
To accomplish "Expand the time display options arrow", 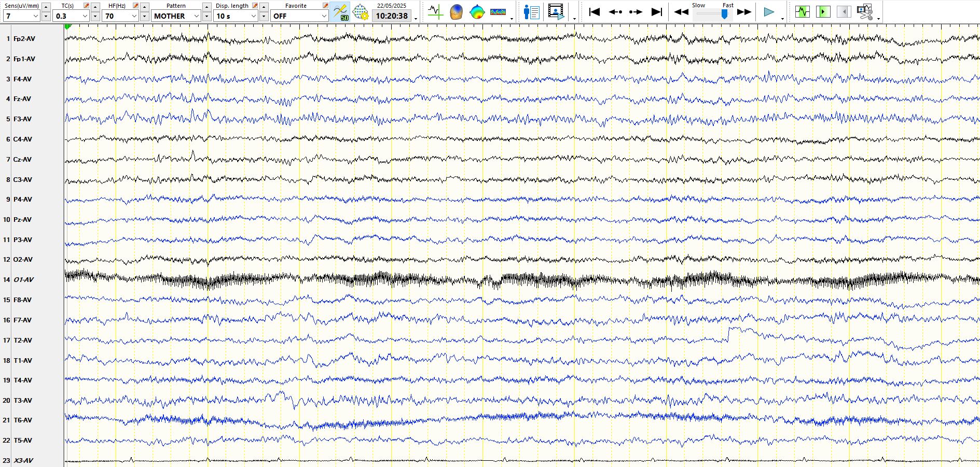I will point(416,18).
